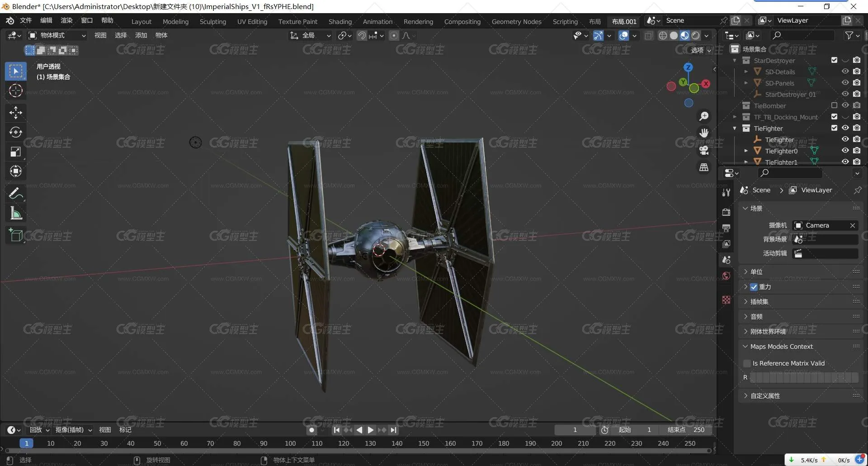Expand the SD-Details object
The width and height of the screenshot is (868, 466).
click(746, 71)
